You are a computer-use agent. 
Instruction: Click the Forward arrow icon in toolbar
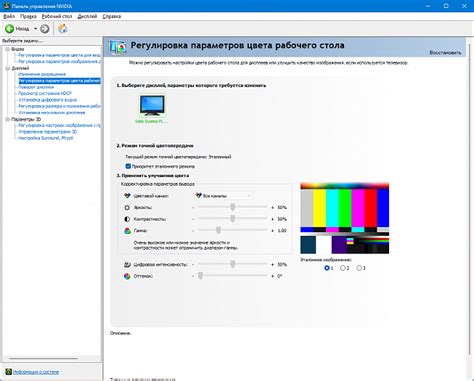point(45,29)
